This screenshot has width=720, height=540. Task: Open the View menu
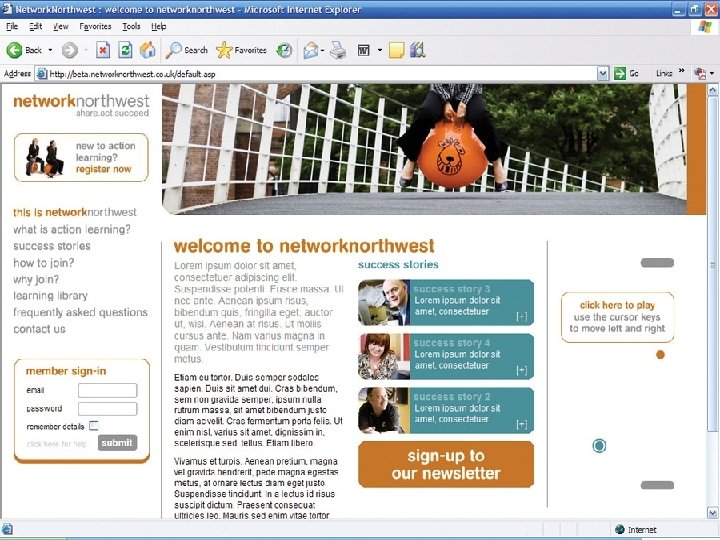[61, 27]
